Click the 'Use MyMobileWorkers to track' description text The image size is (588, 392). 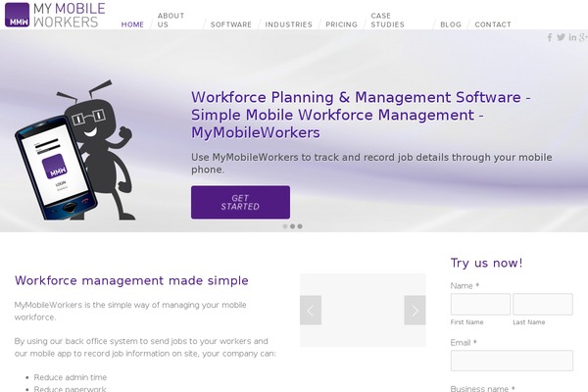coord(371,164)
